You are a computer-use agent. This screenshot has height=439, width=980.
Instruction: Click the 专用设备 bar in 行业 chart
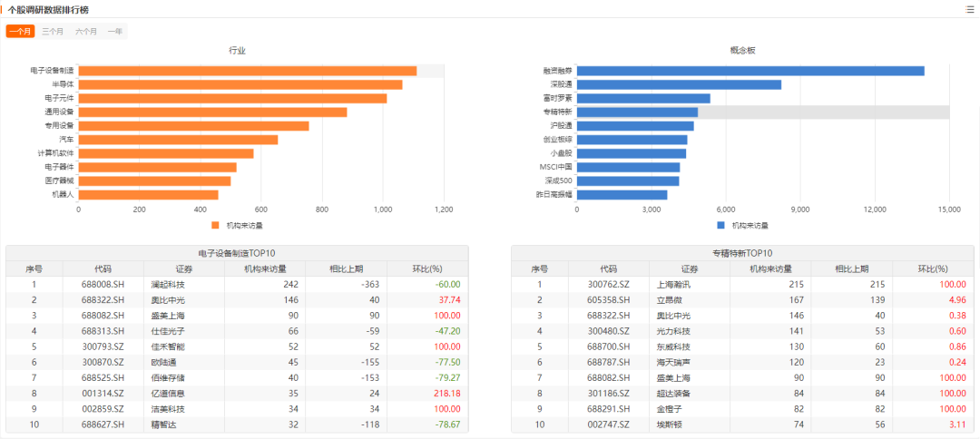coord(194,125)
